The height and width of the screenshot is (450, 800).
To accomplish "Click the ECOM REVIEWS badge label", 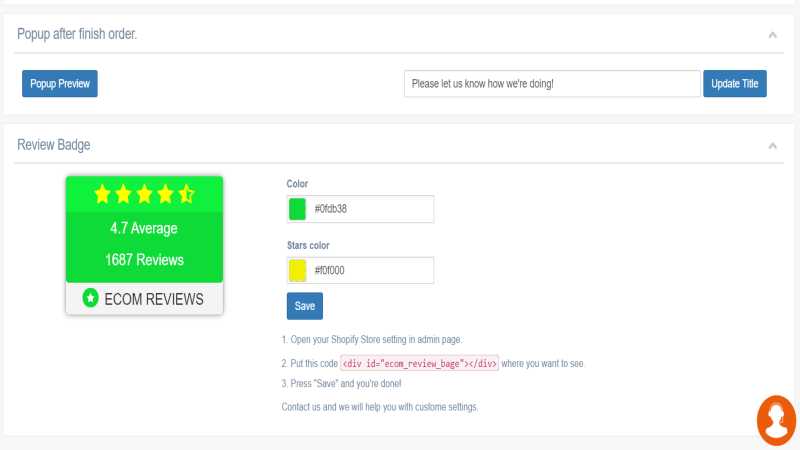I will [154, 299].
